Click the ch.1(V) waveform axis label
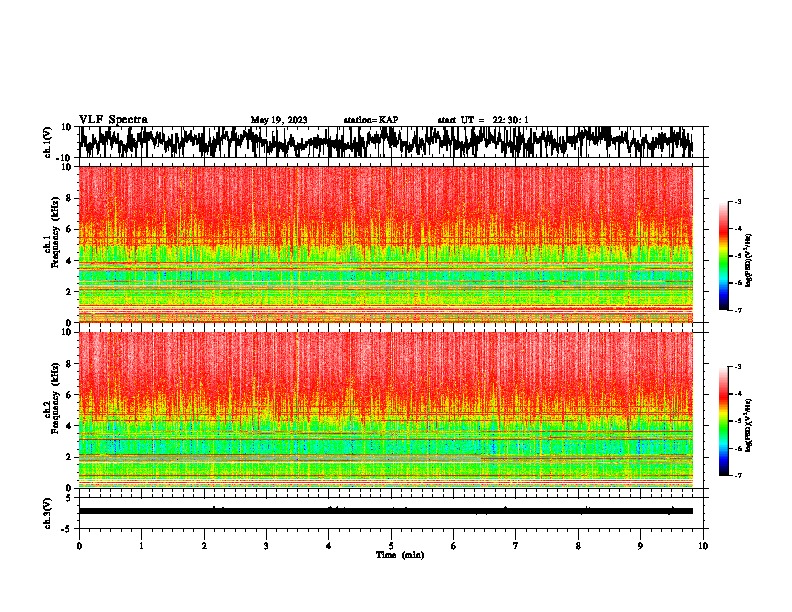 (x=48, y=142)
